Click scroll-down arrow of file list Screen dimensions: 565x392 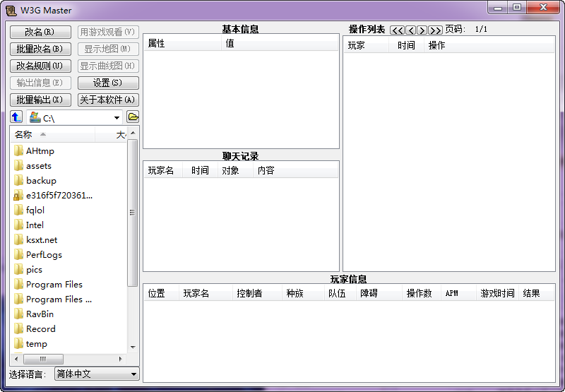pos(133,348)
